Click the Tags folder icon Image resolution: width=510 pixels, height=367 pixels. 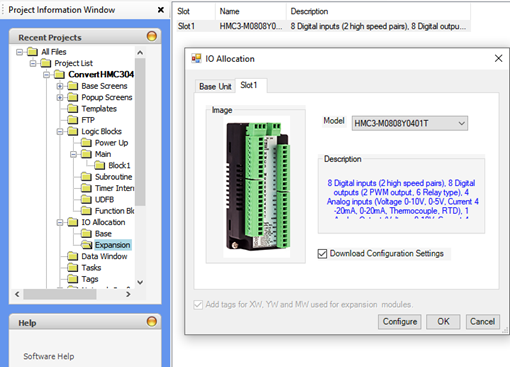pos(72,279)
